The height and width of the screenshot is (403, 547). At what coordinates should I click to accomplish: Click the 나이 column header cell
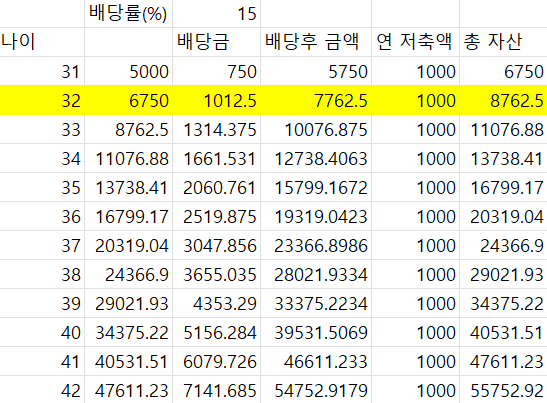coord(42,42)
